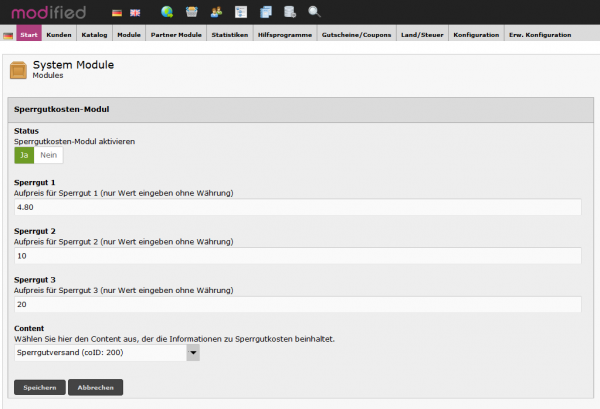This screenshot has width=600, height=409.
Task: Click the database icon in top toolbar
Action: 289,12
